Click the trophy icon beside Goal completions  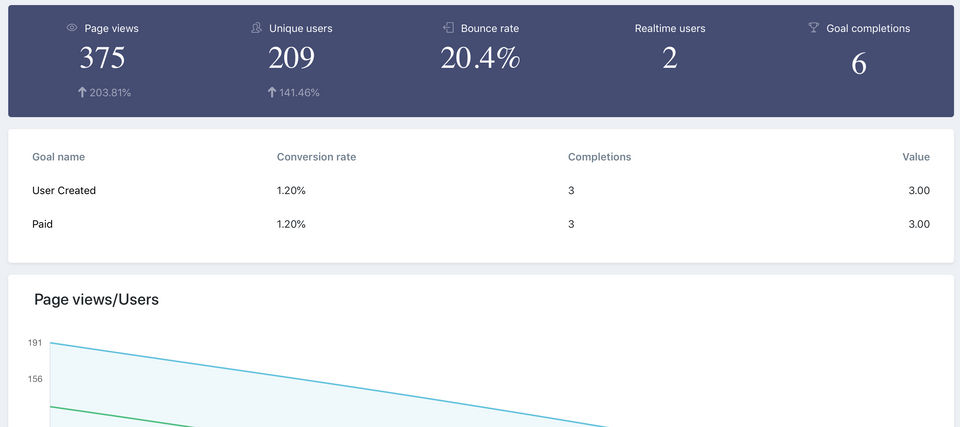pos(814,28)
